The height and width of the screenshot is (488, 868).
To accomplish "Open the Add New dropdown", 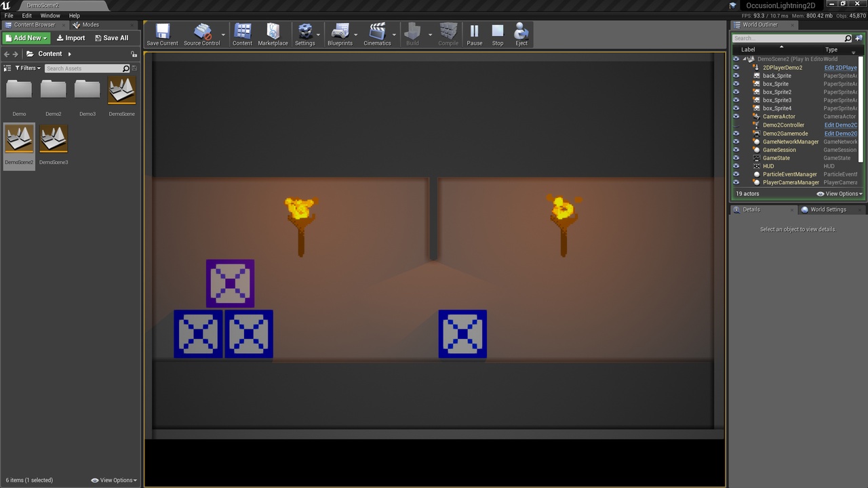I will [x=26, y=38].
